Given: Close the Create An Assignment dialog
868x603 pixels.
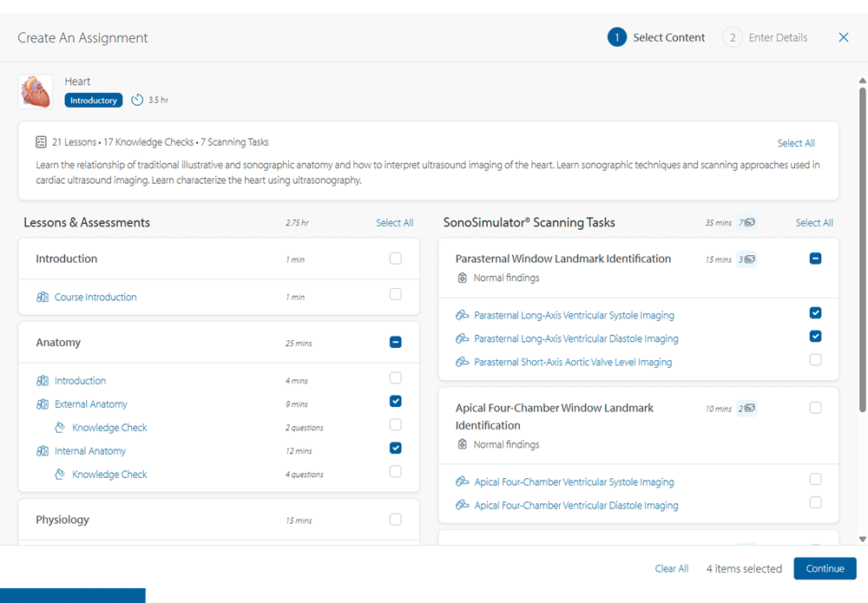Looking at the screenshot, I should [x=844, y=37].
